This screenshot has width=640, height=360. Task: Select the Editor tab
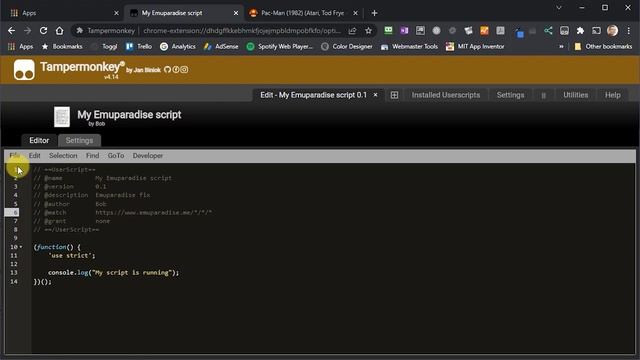tap(39, 140)
